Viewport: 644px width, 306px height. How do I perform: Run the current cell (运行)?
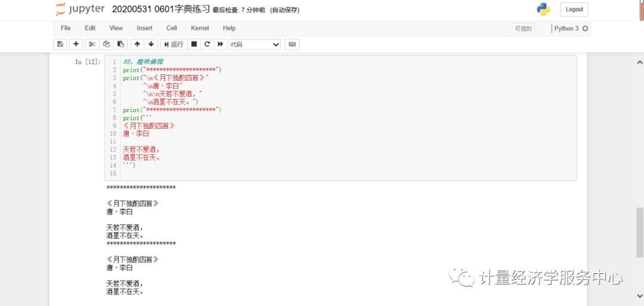click(174, 44)
